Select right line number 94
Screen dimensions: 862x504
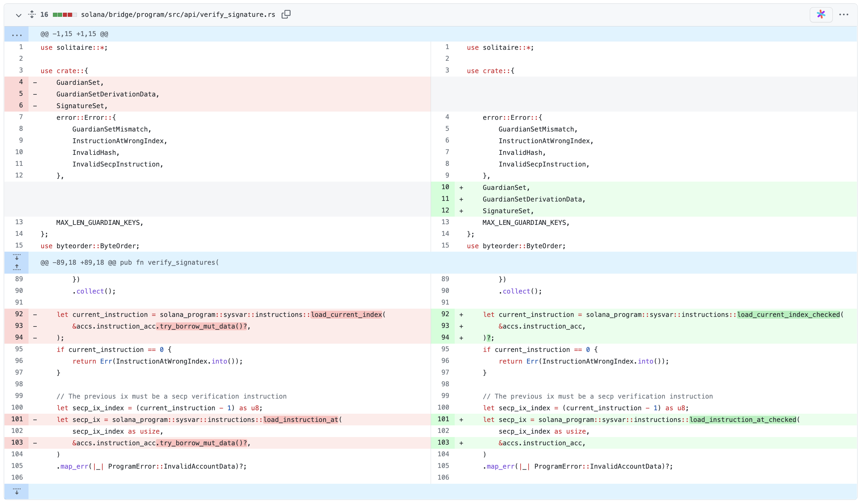[445, 337]
